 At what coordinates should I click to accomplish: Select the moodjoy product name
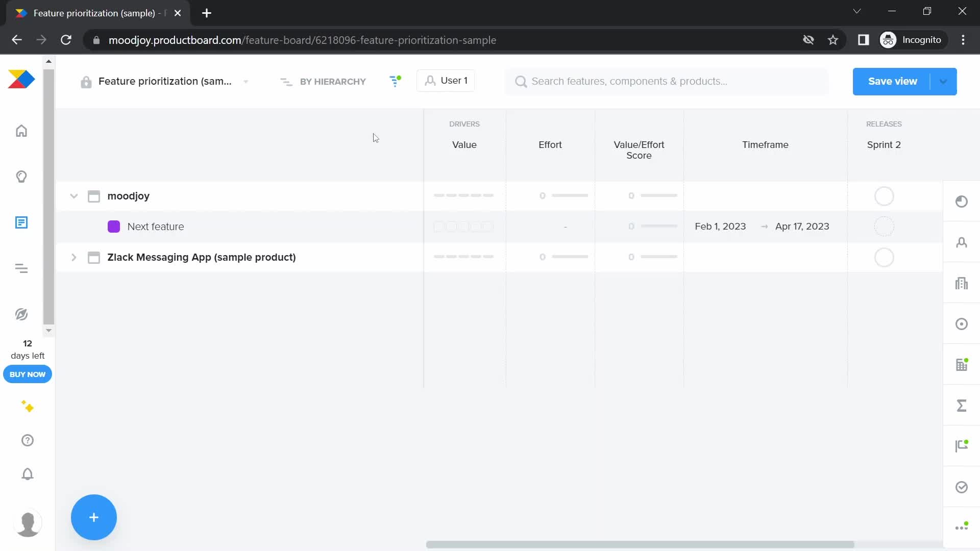click(x=129, y=196)
